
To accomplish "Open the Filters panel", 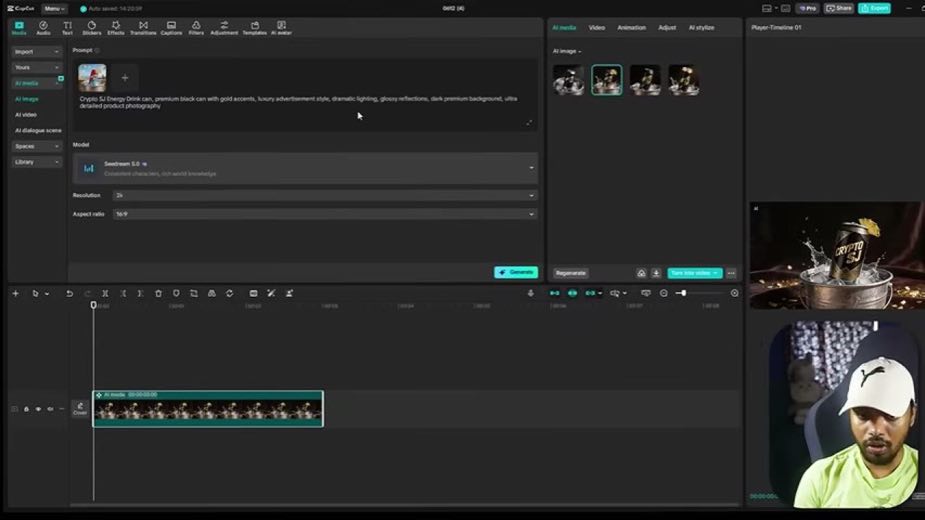I will 196,28.
